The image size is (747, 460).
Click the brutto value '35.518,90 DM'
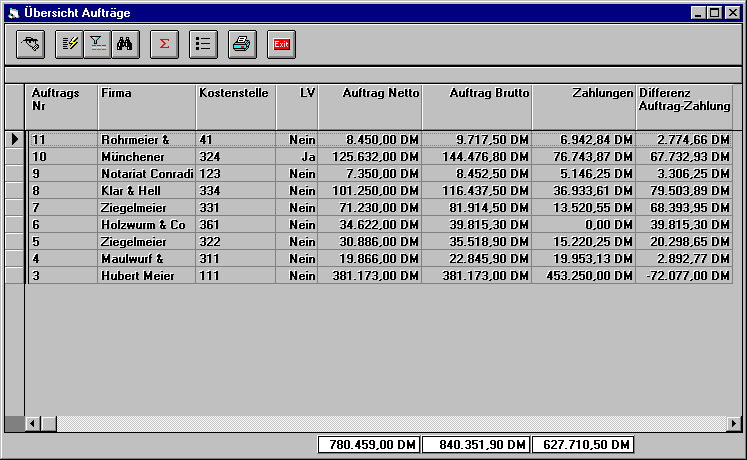tap(477, 242)
